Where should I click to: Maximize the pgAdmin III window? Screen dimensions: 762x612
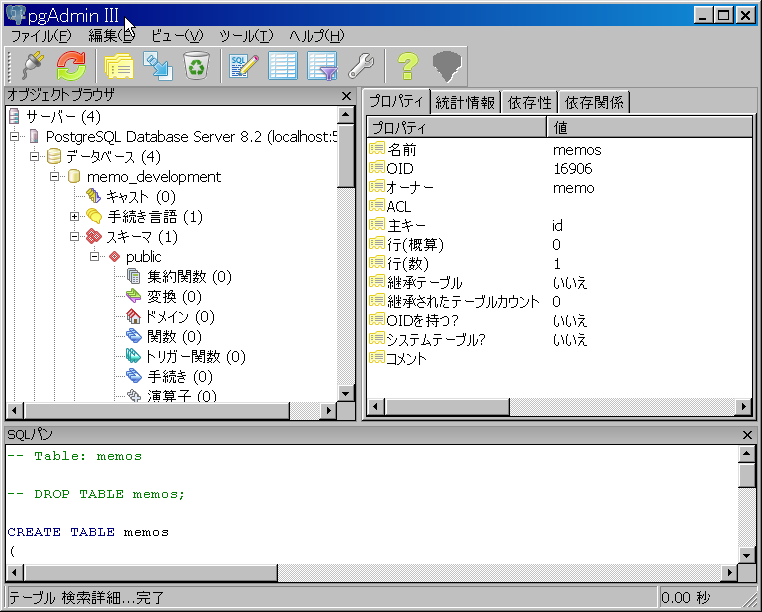[x=723, y=16]
